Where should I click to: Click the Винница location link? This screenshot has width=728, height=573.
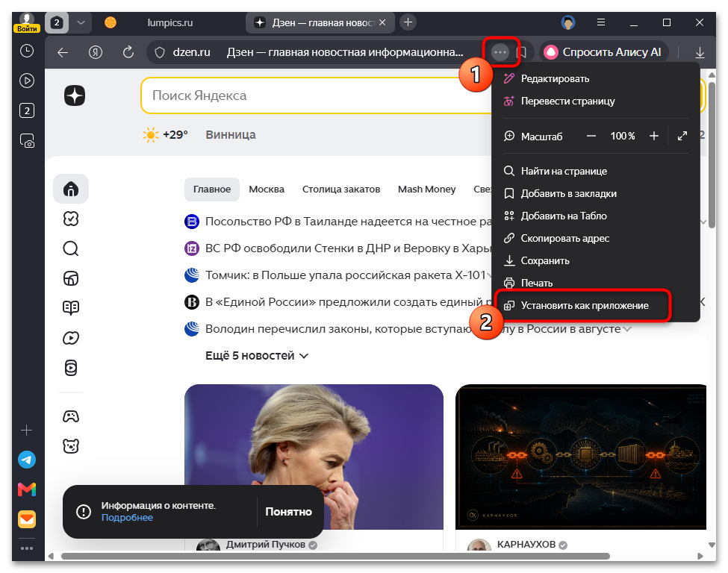[230, 134]
